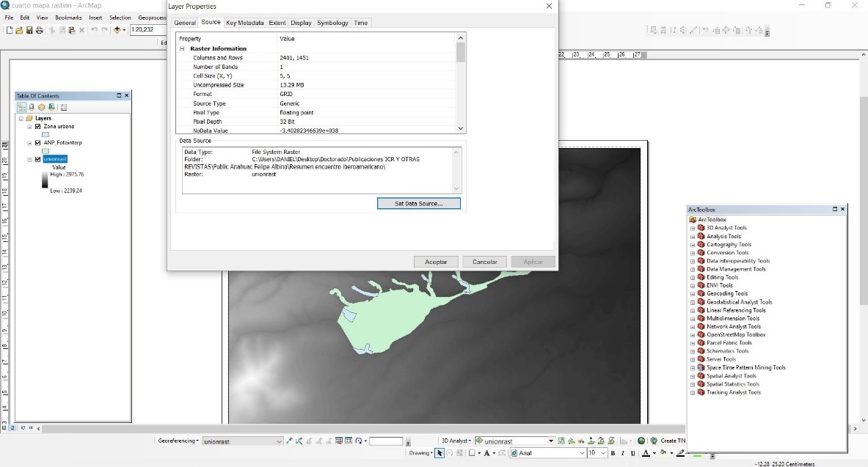Open the Spatial Analyst Tools toolbox icon
868x467 pixels.
tap(701, 376)
